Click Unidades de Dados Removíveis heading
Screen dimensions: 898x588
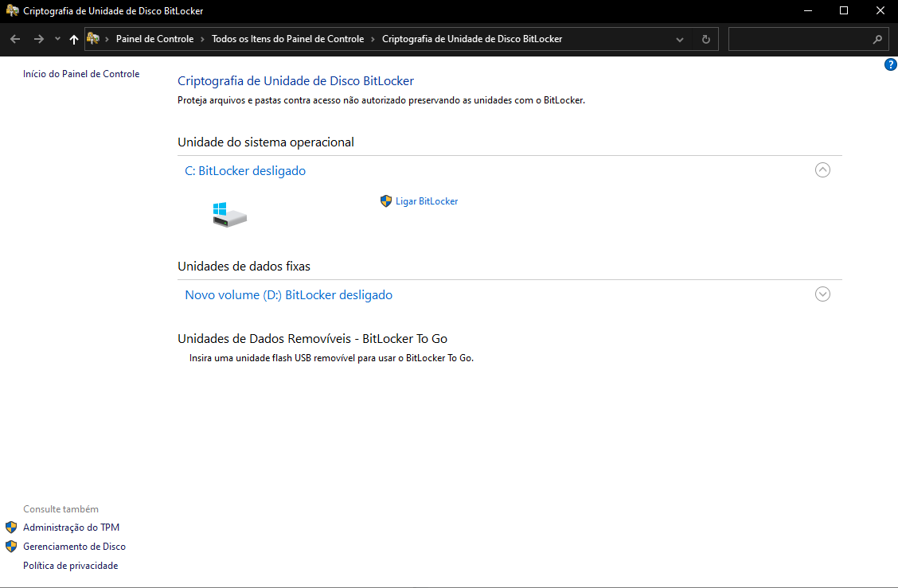pyautogui.click(x=312, y=338)
